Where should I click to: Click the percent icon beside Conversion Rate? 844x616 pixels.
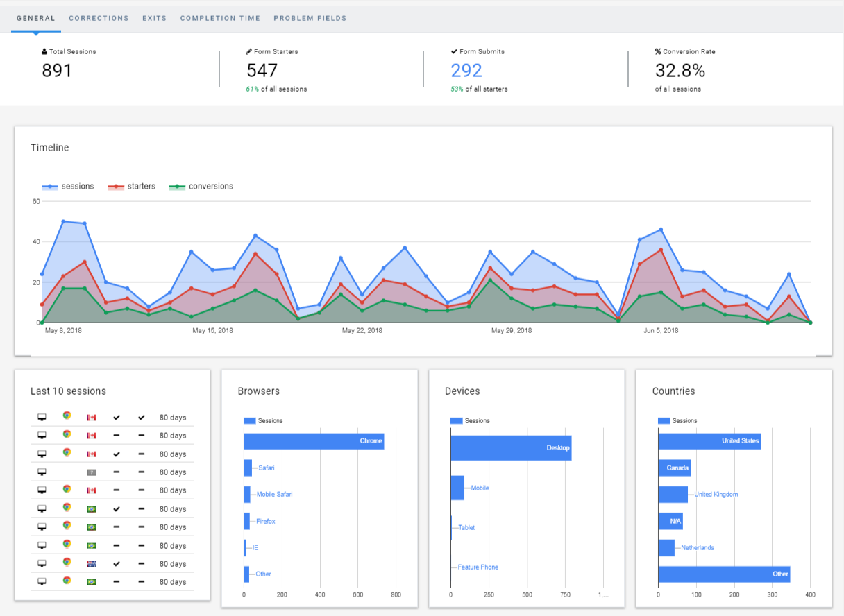658,52
